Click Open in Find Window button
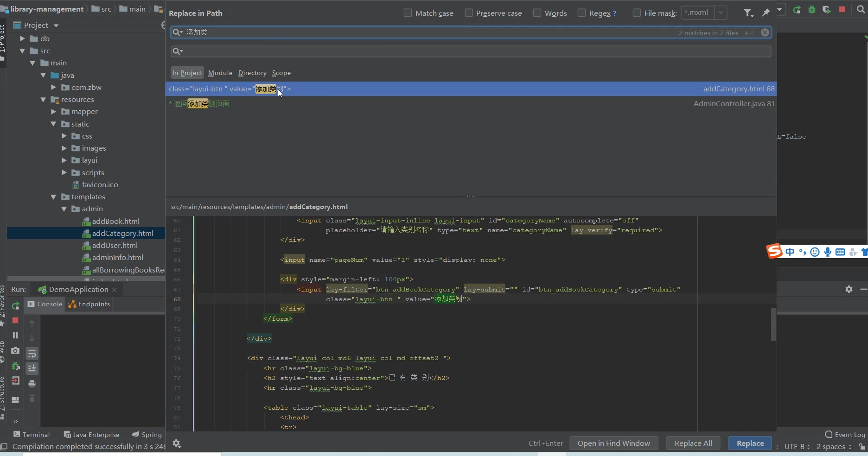Viewport: 868px width, 456px height. tap(613, 443)
